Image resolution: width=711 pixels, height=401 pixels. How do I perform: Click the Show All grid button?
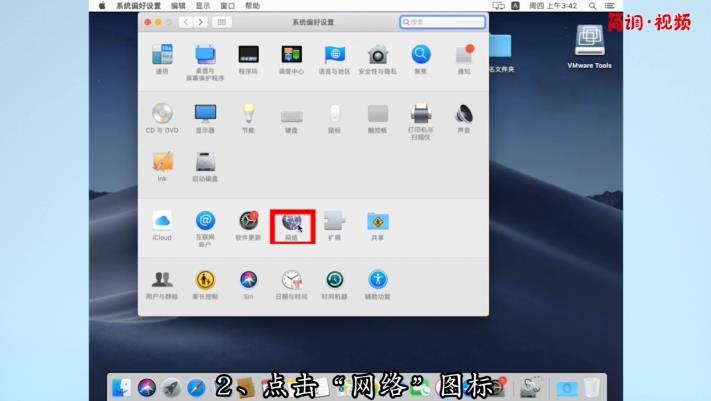[x=221, y=22]
